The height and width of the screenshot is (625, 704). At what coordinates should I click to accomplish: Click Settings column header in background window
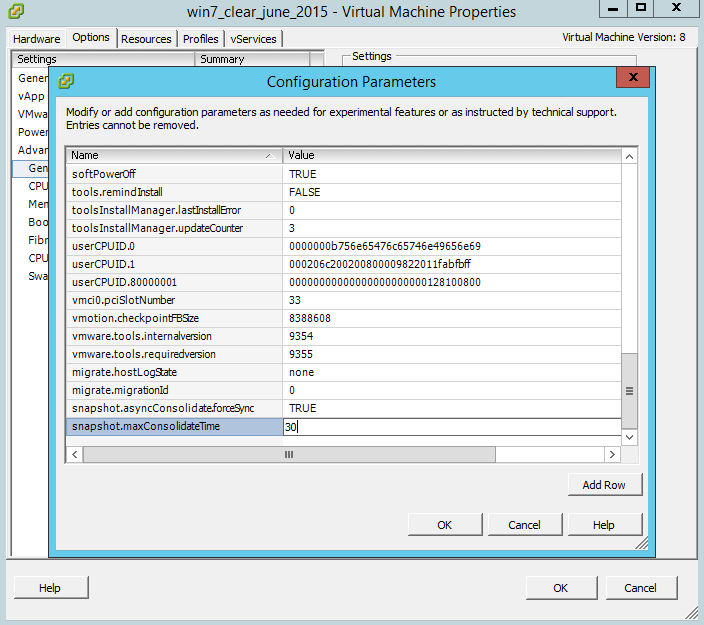[103, 59]
